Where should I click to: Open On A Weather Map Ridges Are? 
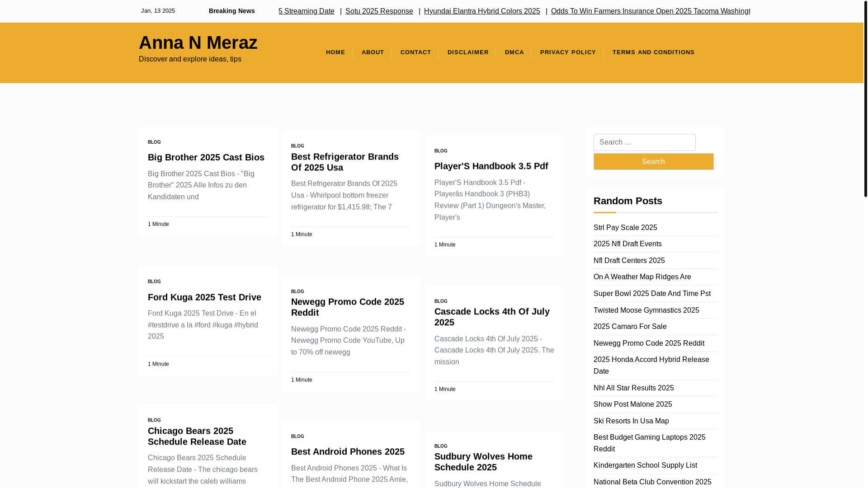[x=642, y=277]
